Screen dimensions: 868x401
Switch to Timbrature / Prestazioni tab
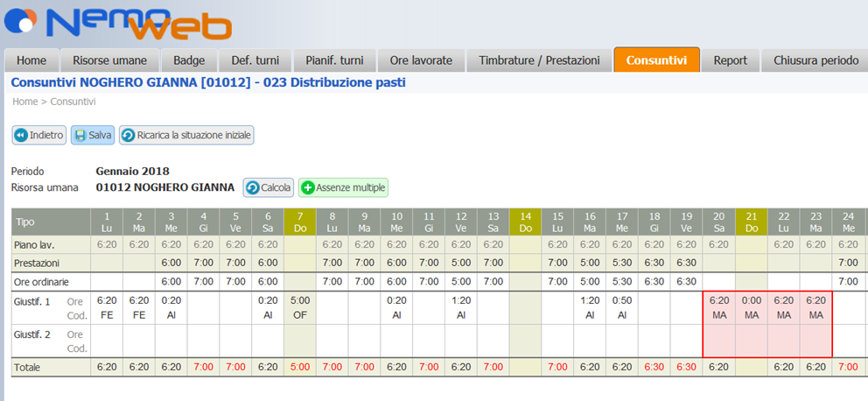pyautogui.click(x=540, y=60)
